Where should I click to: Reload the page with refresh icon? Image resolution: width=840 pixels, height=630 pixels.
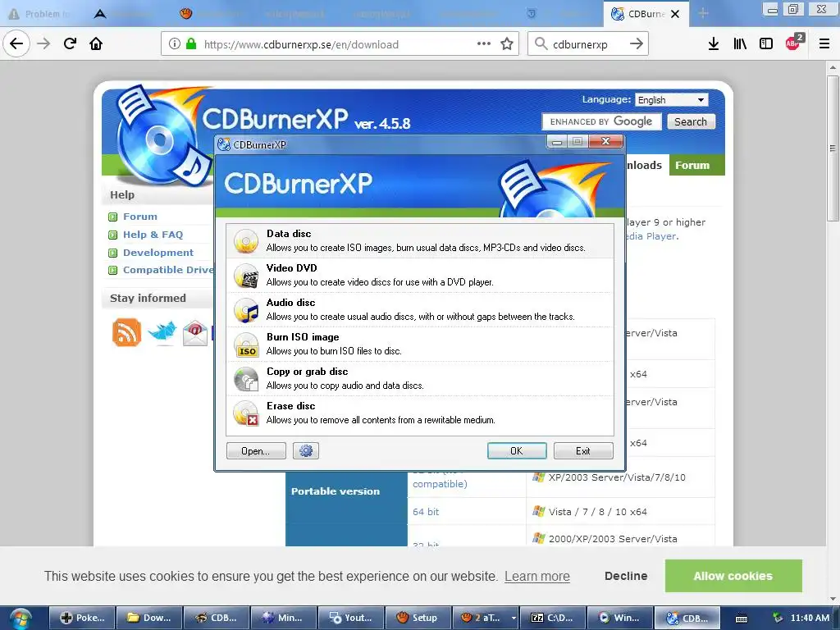coord(70,44)
